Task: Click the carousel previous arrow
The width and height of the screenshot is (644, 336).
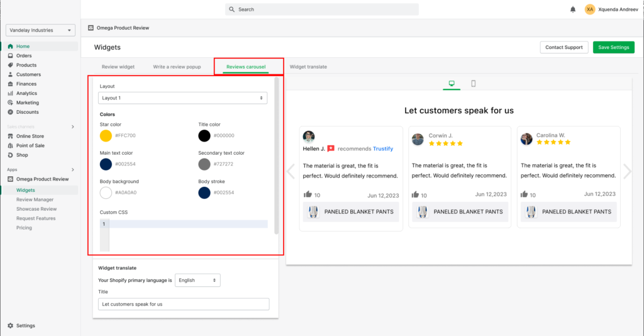Action: (x=291, y=171)
